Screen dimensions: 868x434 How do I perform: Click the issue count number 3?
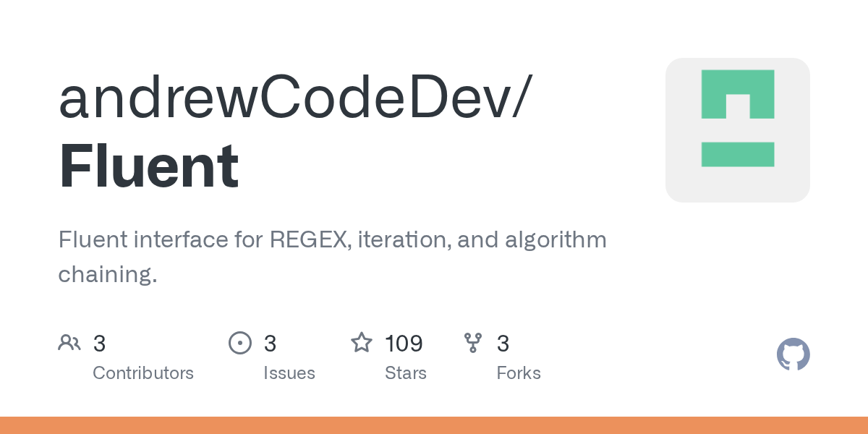pos(270,343)
